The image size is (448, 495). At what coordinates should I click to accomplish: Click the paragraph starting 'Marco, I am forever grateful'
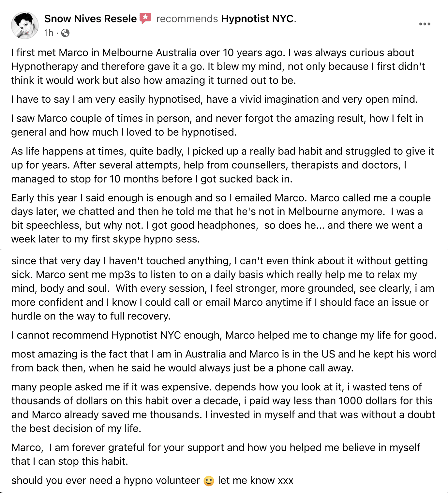point(216,454)
